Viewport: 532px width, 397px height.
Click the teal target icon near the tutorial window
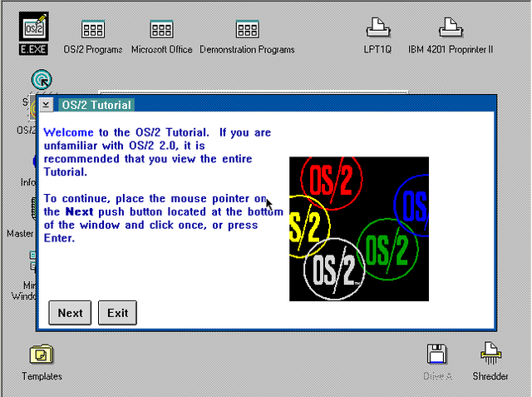coord(42,80)
